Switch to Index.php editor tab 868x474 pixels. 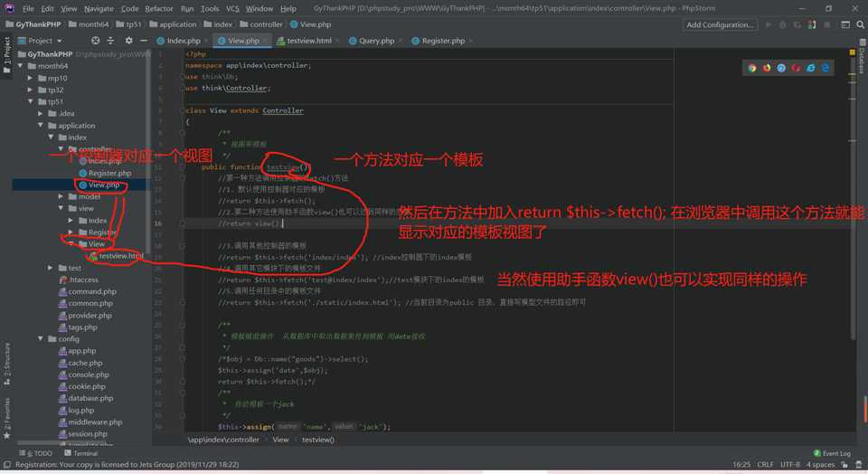tap(182, 41)
